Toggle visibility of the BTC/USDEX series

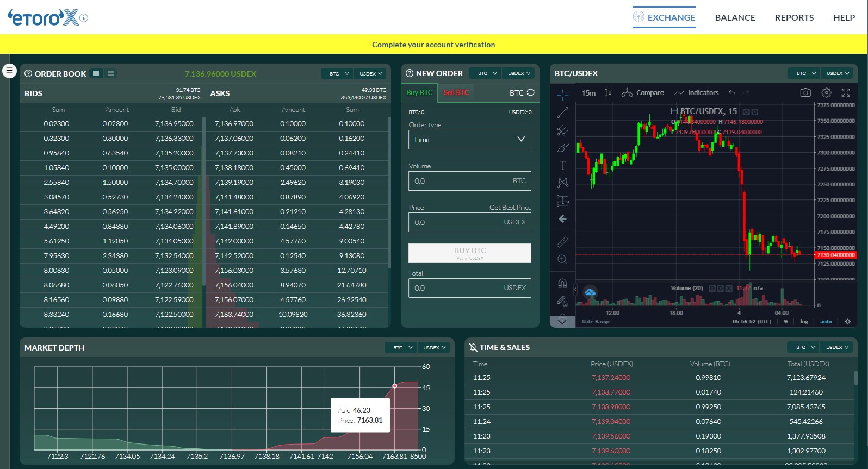coord(746,111)
